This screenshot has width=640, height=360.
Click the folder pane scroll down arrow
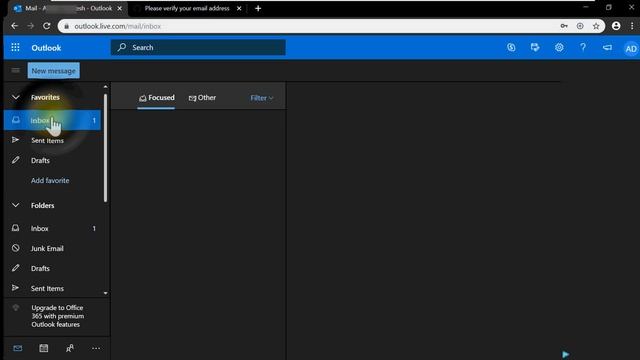[105, 293]
